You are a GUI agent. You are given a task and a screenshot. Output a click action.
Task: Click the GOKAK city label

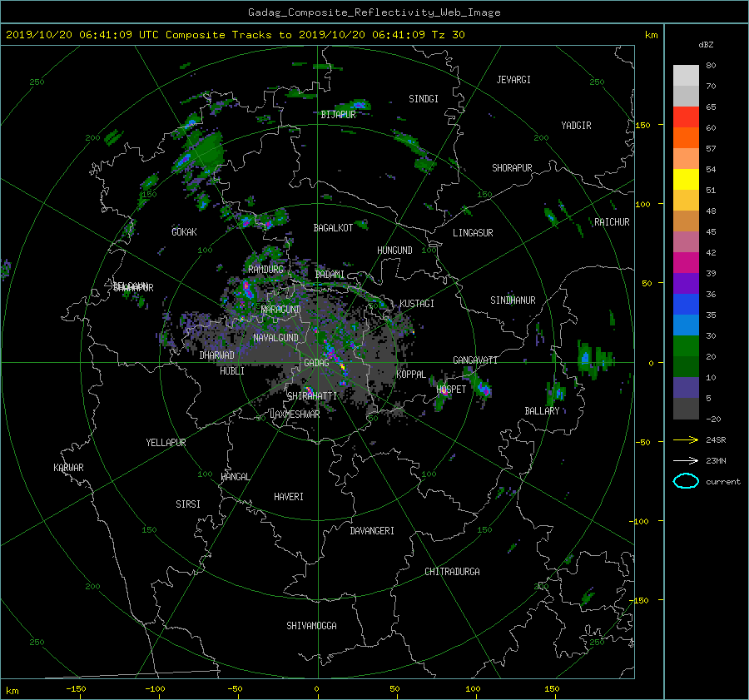click(184, 231)
